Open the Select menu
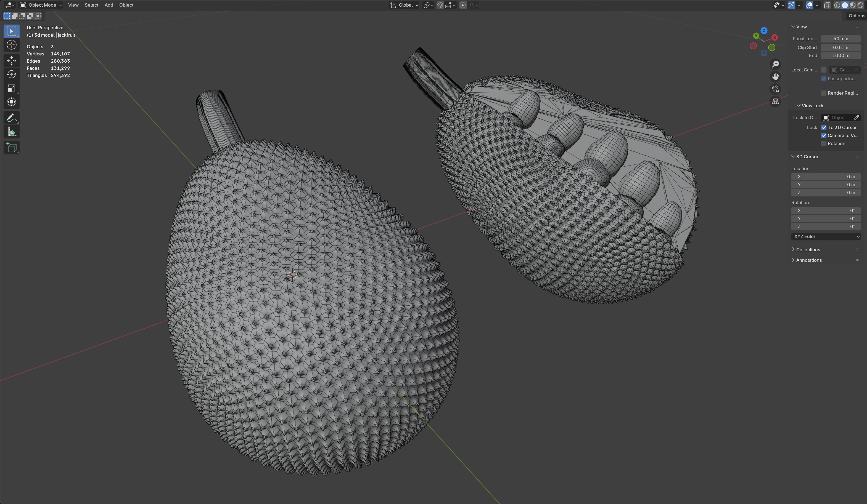 [91, 5]
